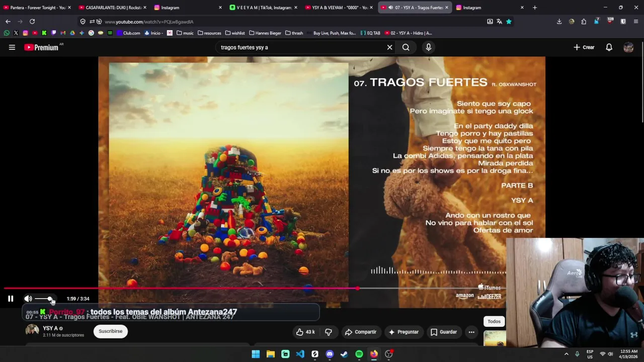This screenshot has width=644, height=362.
Task: Open the WhatsApp bookmark icon
Action: click(7, 33)
